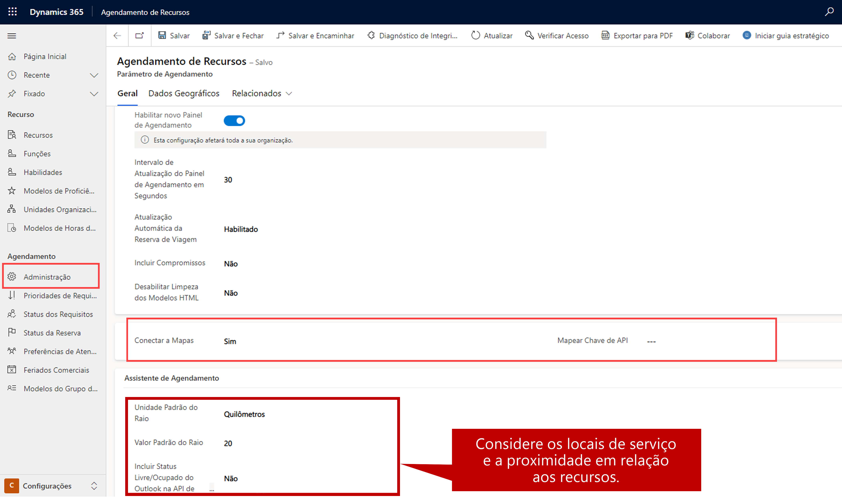The image size is (842, 504).
Task: Click the Exportar para PDF icon
Action: (605, 35)
